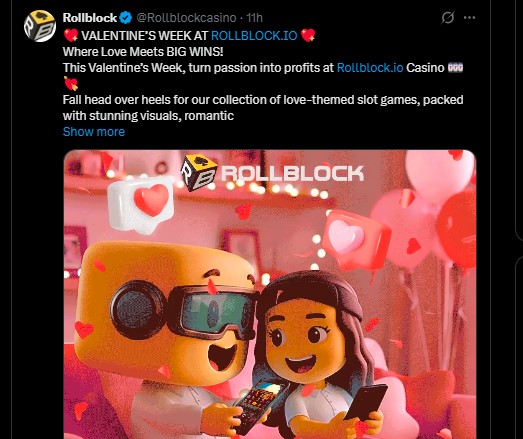Open the Rollblock display name link
Image resolution: width=523 pixels, height=439 pixels.
tap(90, 17)
